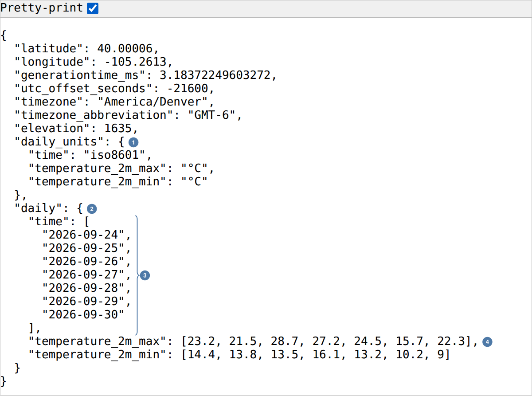Click the "Pretty-print" label text

point(42,8)
